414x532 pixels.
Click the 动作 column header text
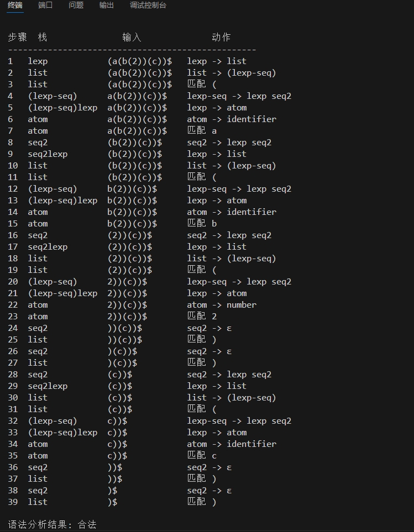(x=221, y=38)
